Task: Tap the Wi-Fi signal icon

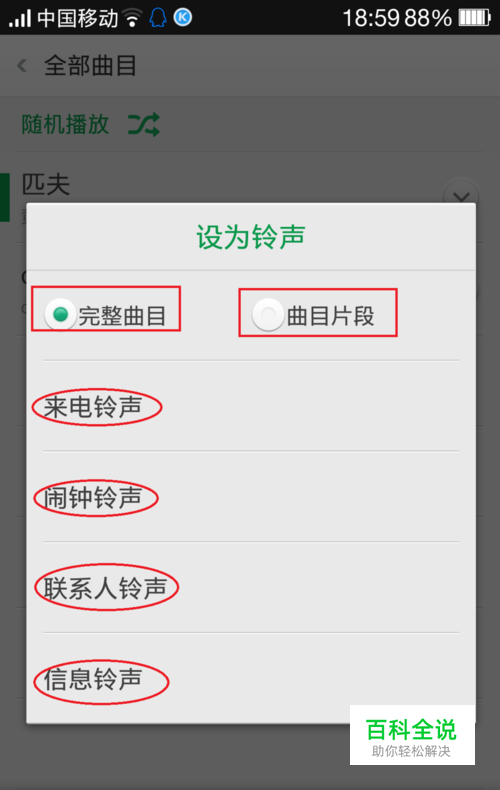Action: pyautogui.click(x=133, y=18)
